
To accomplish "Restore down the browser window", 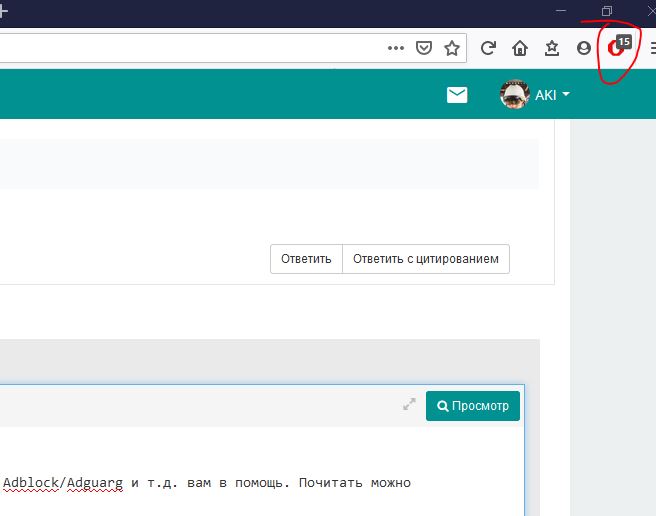I will tap(606, 11).
